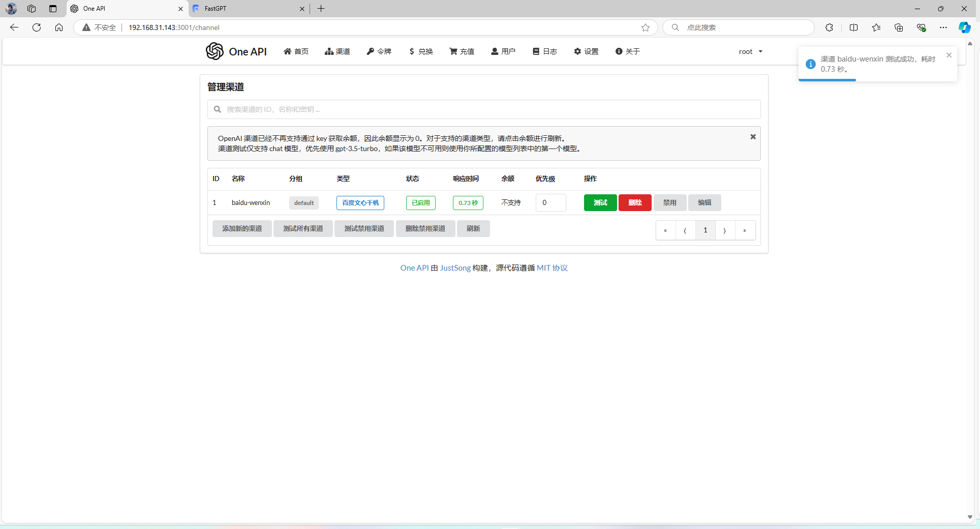This screenshot has height=529, width=980.
Task: Click the 编辑 button for baidu-wenxin
Action: [705, 202]
